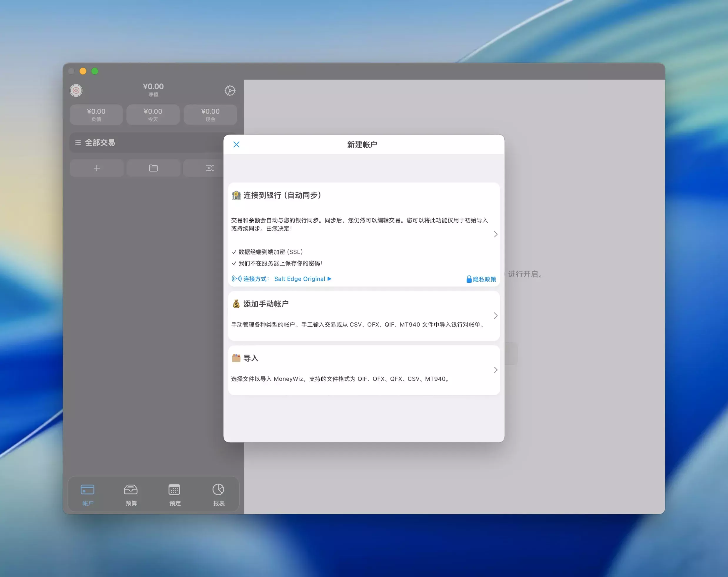This screenshot has width=728, height=577.
Task: Expand add manual account chevron
Action: (x=495, y=316)
